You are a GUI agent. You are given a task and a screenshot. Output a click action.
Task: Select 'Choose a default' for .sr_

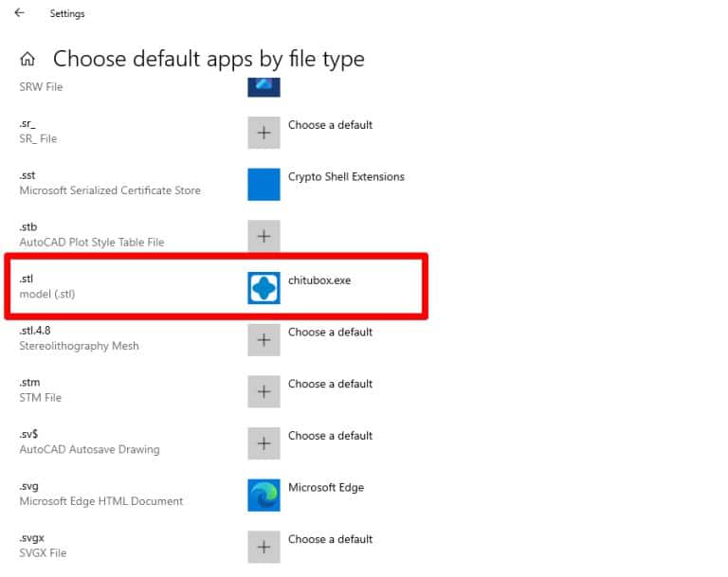[330, 125]
